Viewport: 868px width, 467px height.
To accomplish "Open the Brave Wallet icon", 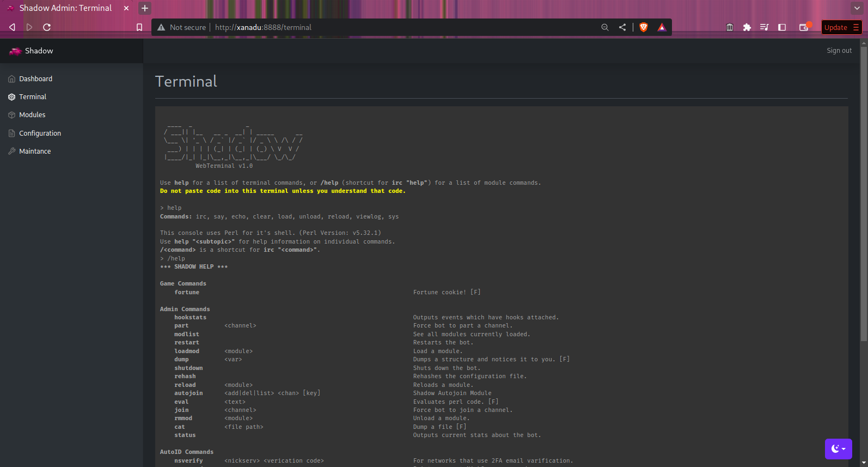I will 804,27.
